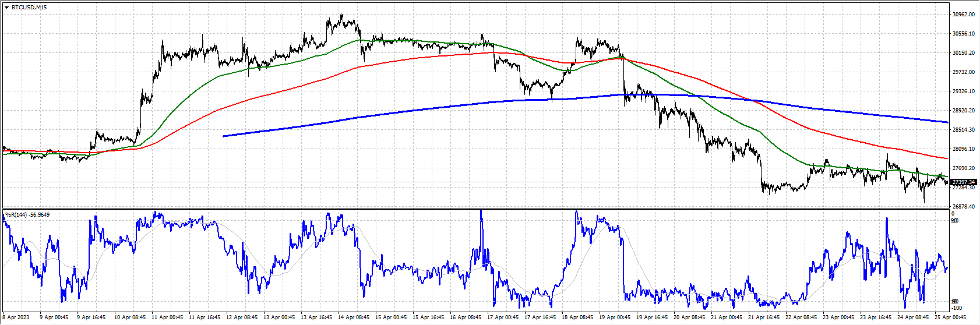Click the 13 Apr 00:45 time label
The height and width of the screenshot is (325, 980).
pos(280,317)
